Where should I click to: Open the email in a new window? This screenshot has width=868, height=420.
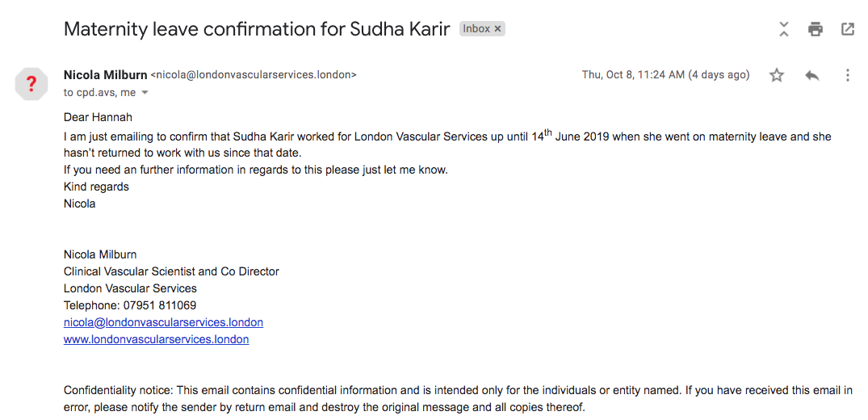point(848,30)
